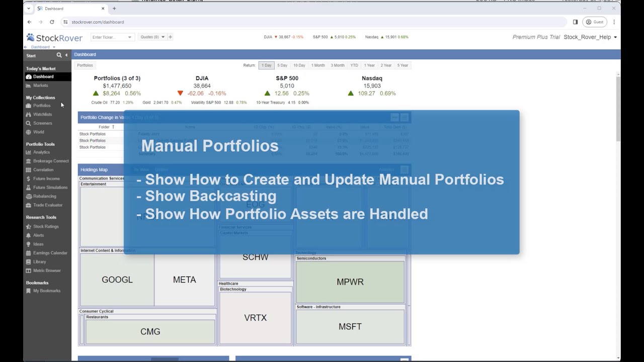Image resolution: width=644 pixels, height=362 pixels.
Task: Open a new browser tab
Action: [114, 9]
